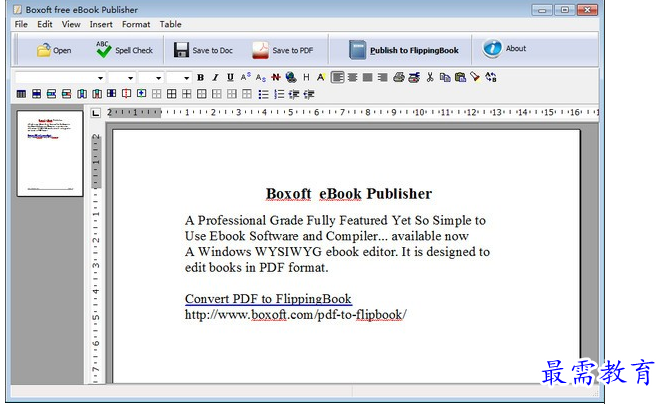Click the second table toolbar icon
Screen dimensions: 663x404
[36, 94]
